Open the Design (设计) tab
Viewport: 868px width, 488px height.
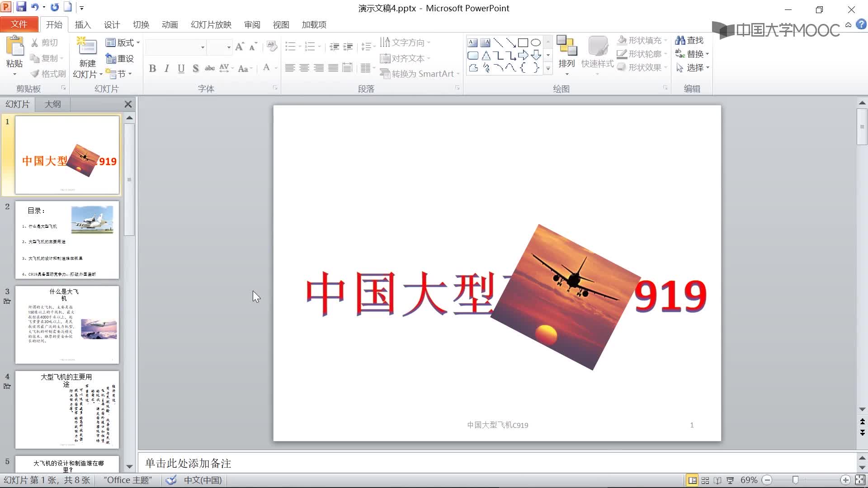click(112, 24)
